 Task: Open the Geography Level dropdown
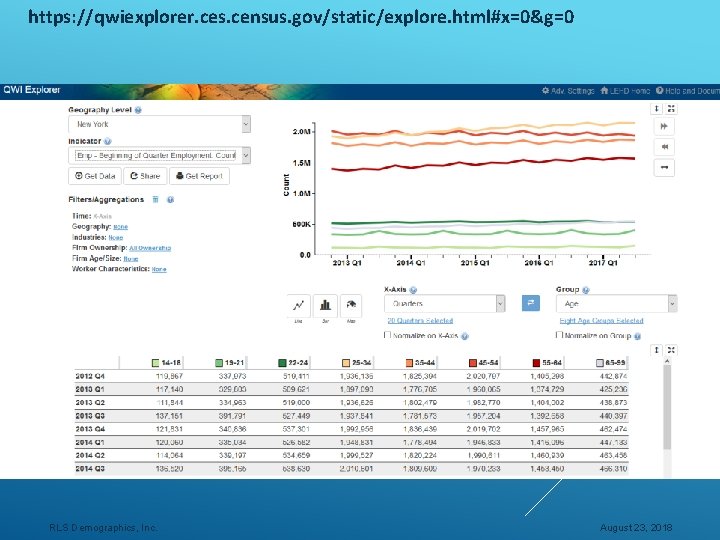pos(159,124)
